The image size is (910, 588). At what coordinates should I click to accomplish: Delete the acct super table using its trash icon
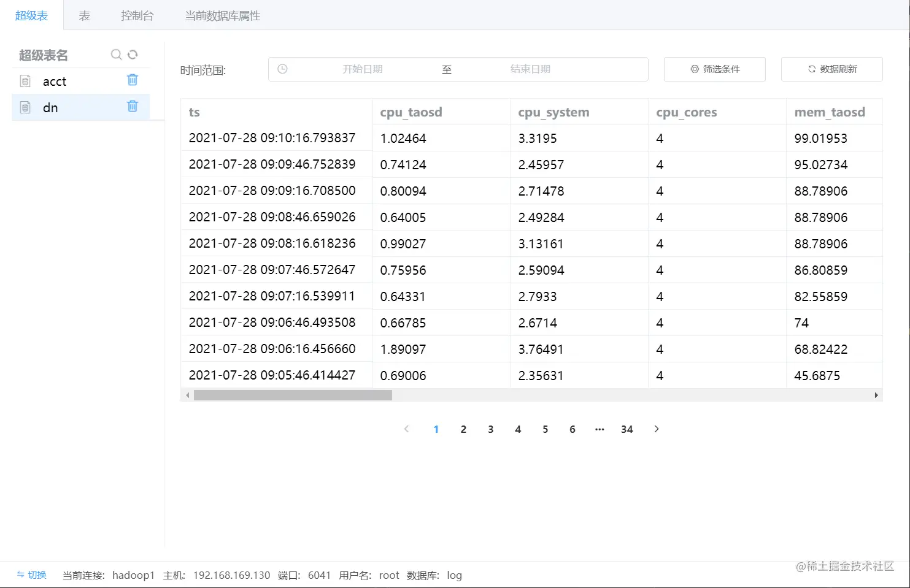pyautogui.click(x=133, y=80)
